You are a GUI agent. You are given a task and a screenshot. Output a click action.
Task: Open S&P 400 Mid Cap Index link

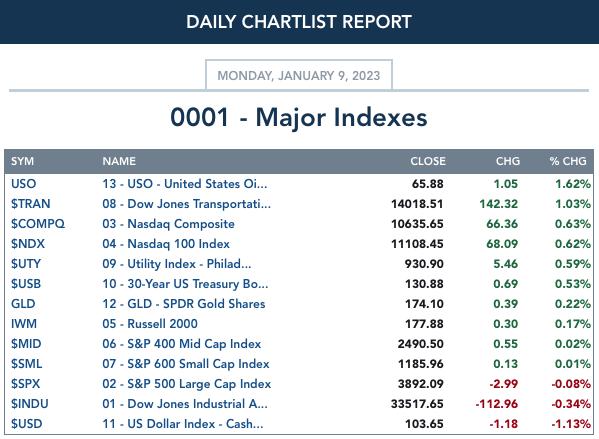click(181, 344)
